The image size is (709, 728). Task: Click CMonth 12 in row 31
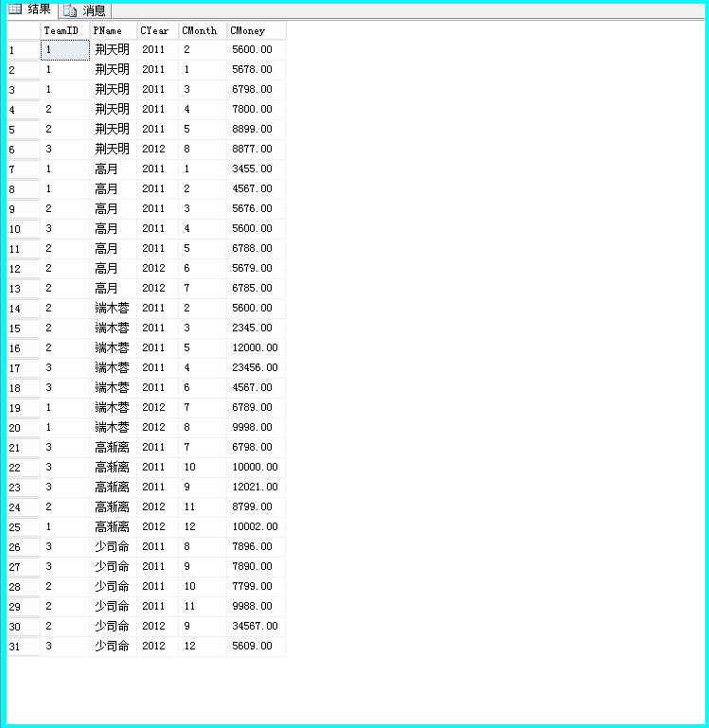(x=190, y=646)
